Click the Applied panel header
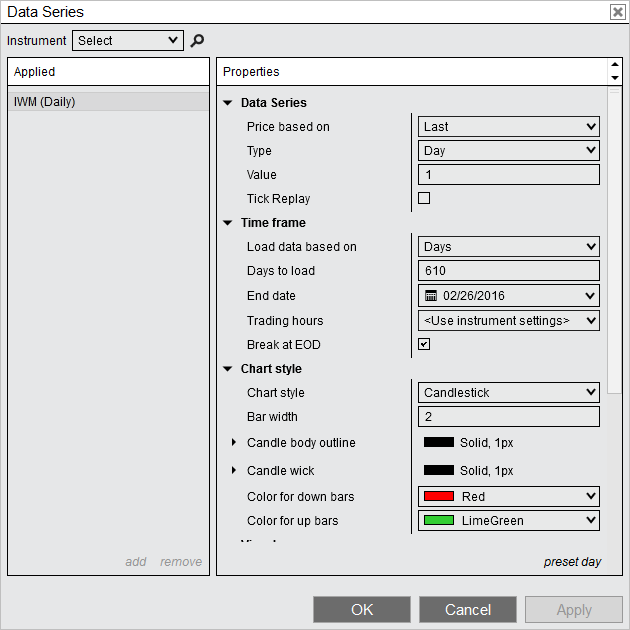Viewport: 630px width, 630px height. point(108,72)
